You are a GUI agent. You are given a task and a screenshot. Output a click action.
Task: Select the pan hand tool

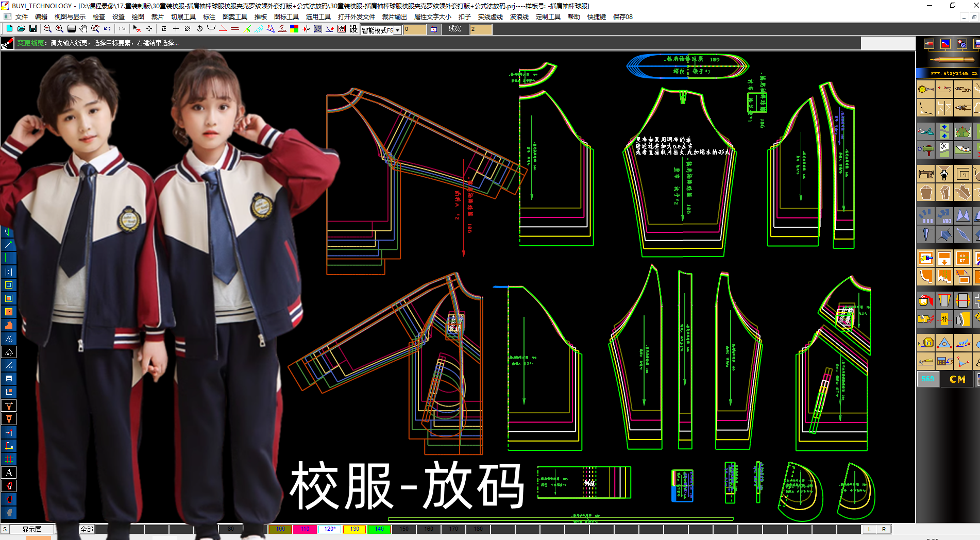83,29
